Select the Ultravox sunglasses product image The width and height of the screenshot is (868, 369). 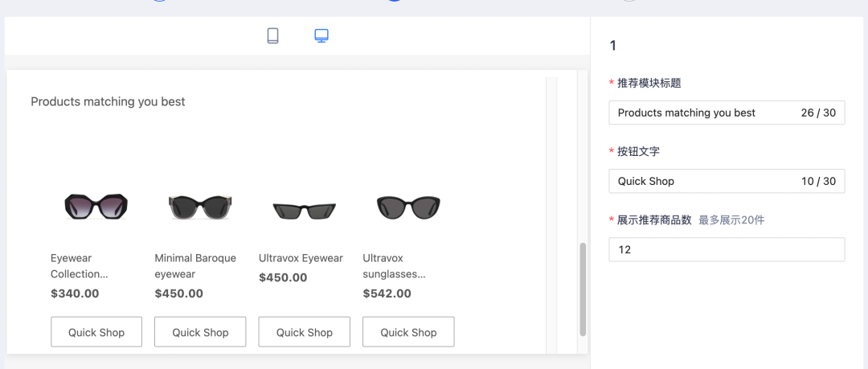pos(408,207)
